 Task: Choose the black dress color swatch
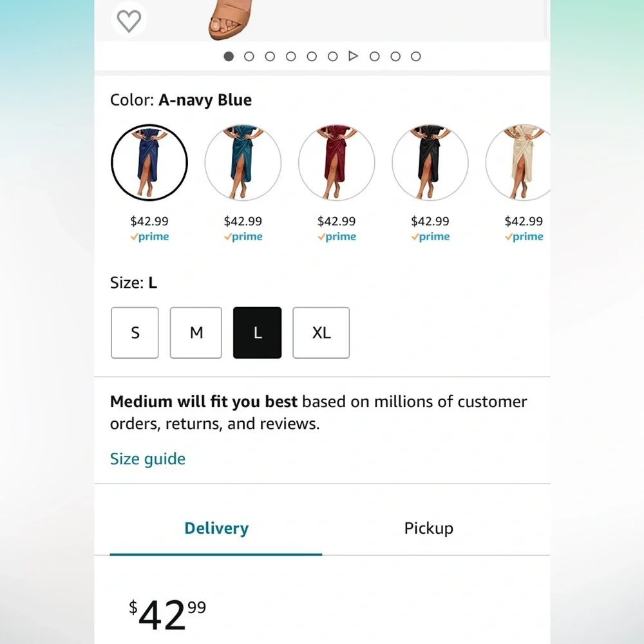click(430, 163)
